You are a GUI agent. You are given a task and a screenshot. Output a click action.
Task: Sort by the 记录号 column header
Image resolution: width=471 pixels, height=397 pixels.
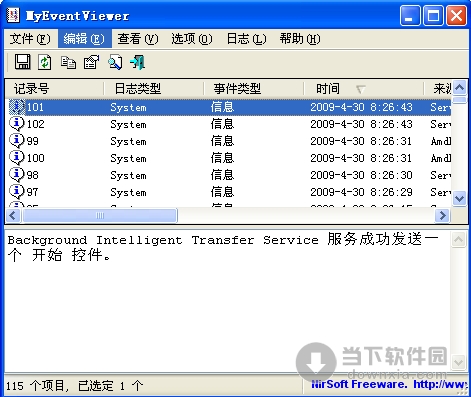click(55, 89)
